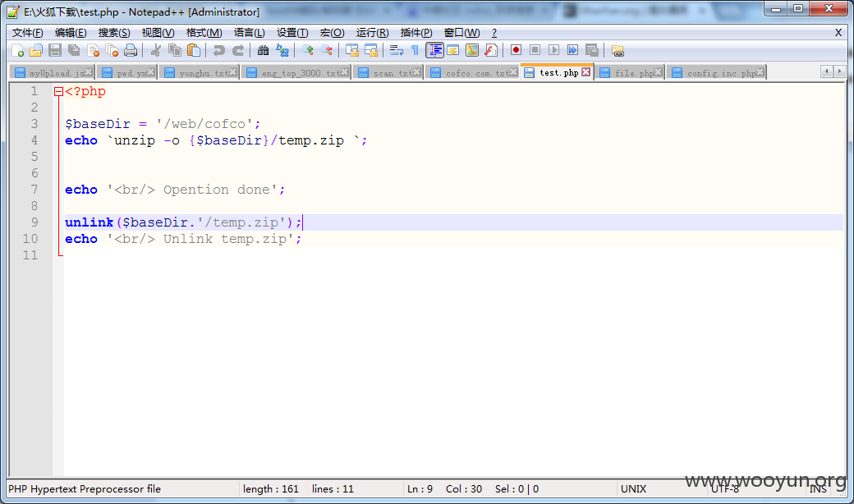Open the Replace dialog icon
The height and width of the screenshot is (504, 854).
282,51
